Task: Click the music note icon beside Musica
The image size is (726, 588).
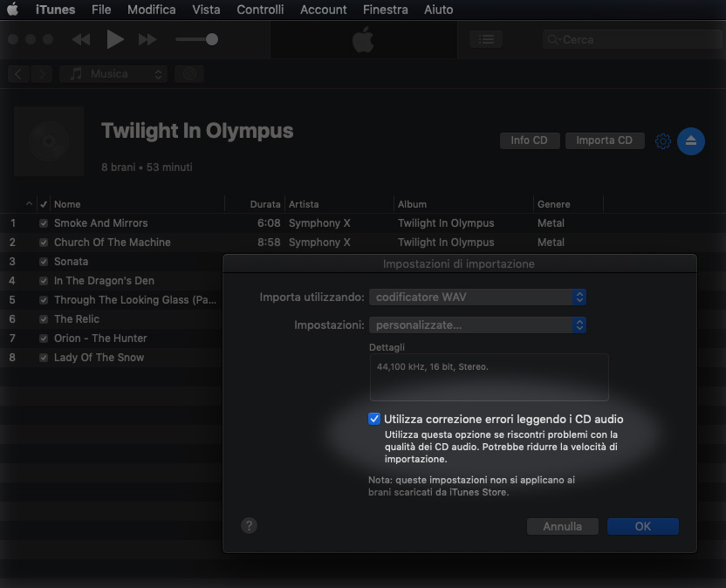Action: pyautogui.click(x=76, y=74)
